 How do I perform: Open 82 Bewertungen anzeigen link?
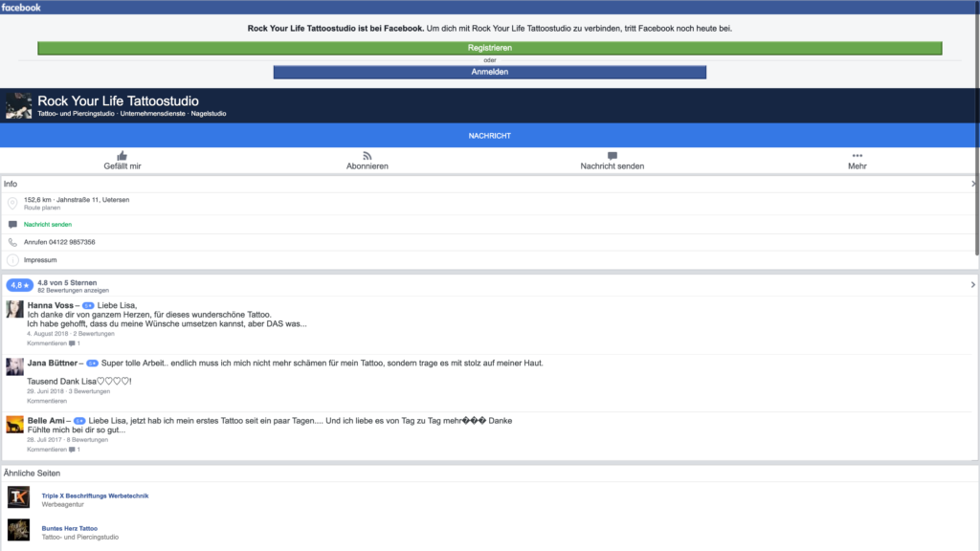(73, 290)
